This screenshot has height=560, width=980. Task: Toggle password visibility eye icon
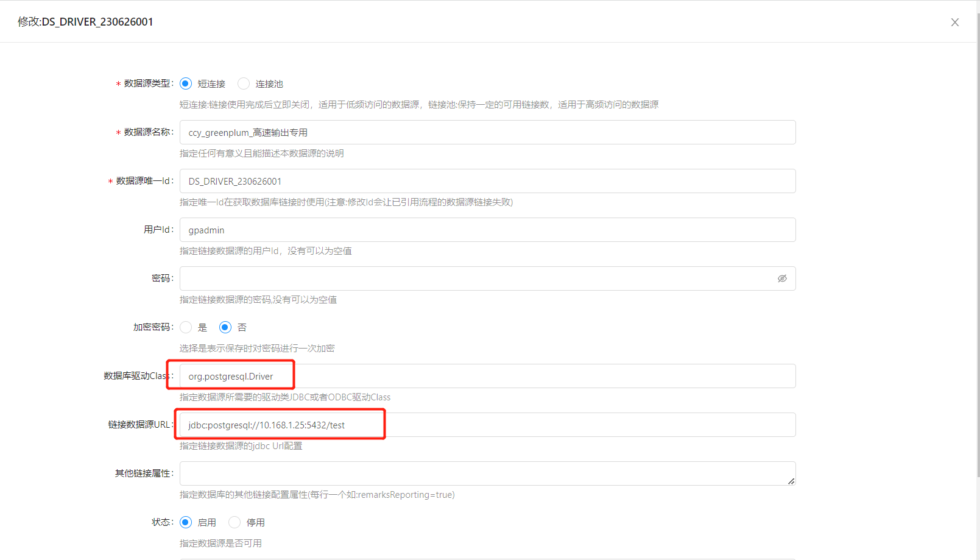[782, 278]
